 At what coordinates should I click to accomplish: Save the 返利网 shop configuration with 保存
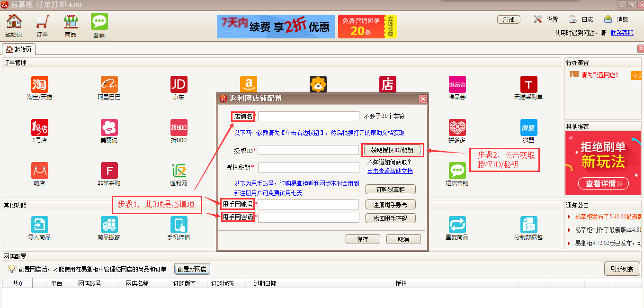click(x=363, y=239)
